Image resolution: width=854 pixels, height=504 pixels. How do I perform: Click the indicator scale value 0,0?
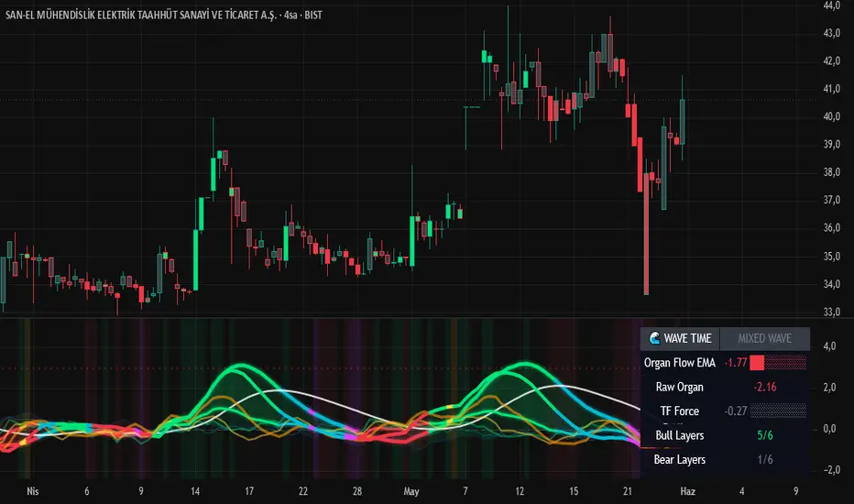(x=829, y=429)
